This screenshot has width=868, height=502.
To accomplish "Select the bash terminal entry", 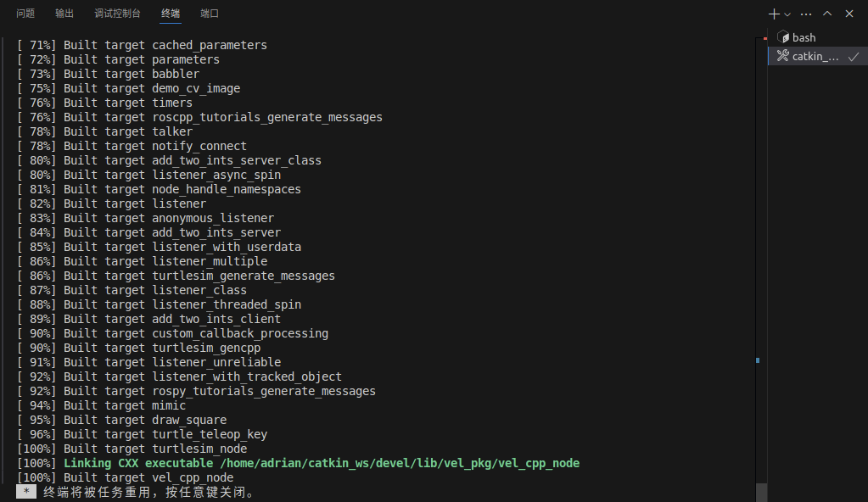I will 818,37.
